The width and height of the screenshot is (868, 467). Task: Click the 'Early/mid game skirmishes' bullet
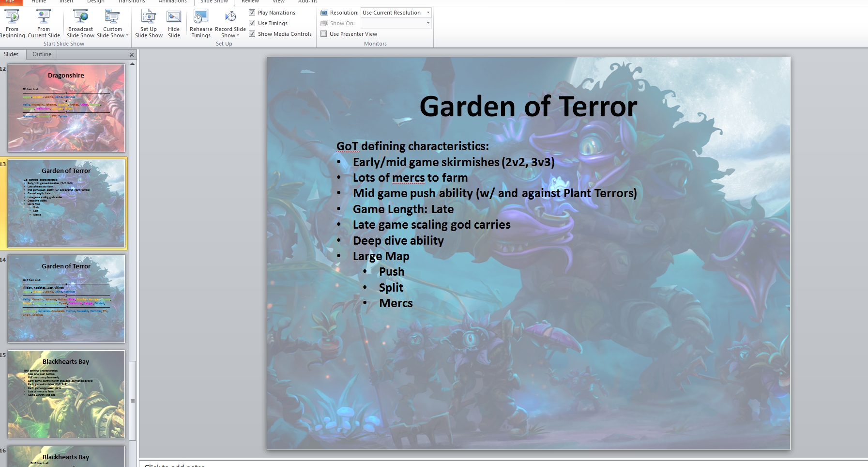point(454,162)
